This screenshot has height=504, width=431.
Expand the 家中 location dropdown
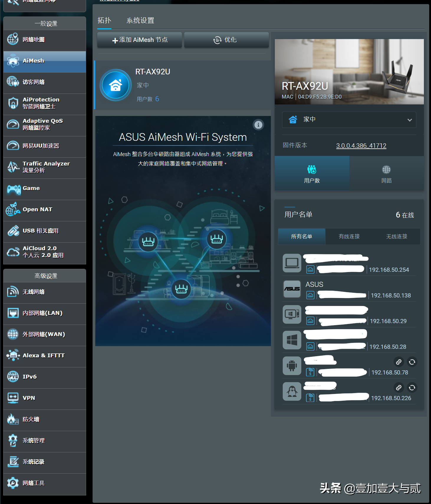[349, 120]
